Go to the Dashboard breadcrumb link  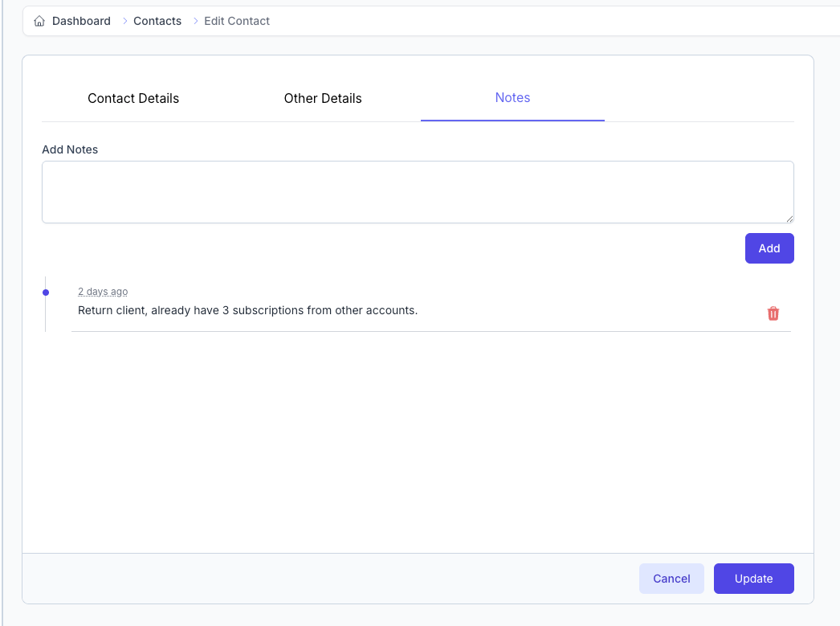pyautogui.click(x=81, y=21)
